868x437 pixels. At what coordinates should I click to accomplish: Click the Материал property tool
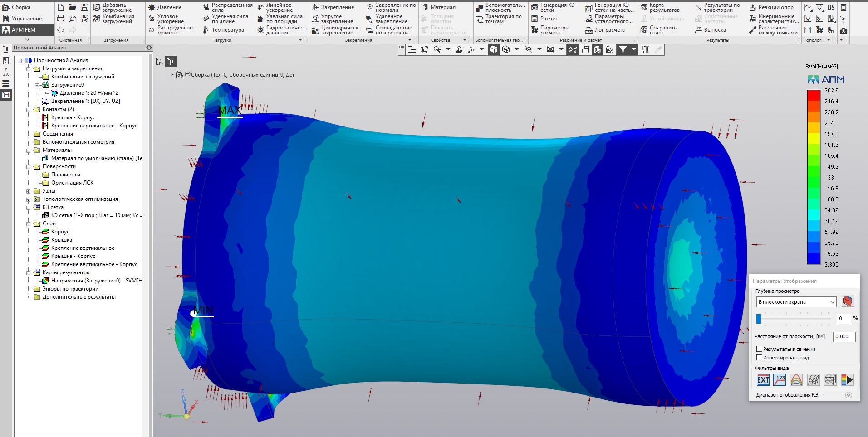pyautogui.click(x=438, y=7)
